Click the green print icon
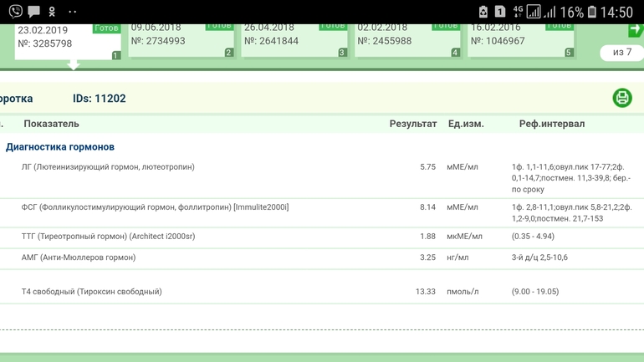The width and height of the screenshot is (644, 362). (x=622, y=98)
